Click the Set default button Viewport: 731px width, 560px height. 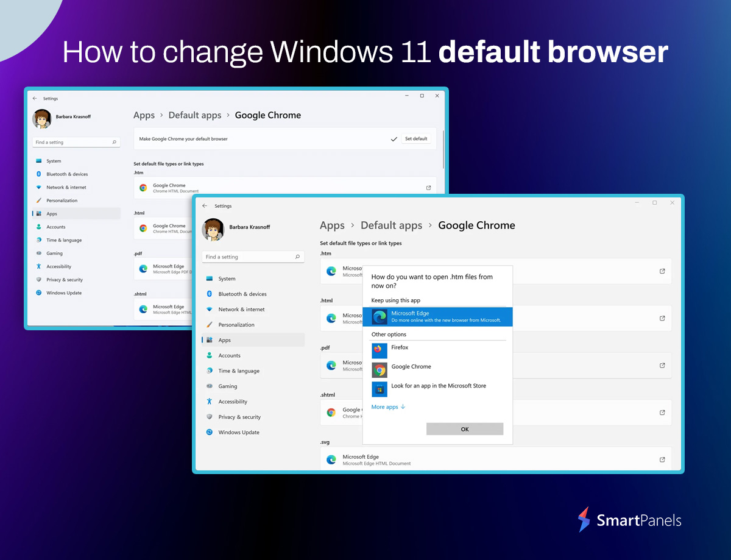click(x=416, y=139)
